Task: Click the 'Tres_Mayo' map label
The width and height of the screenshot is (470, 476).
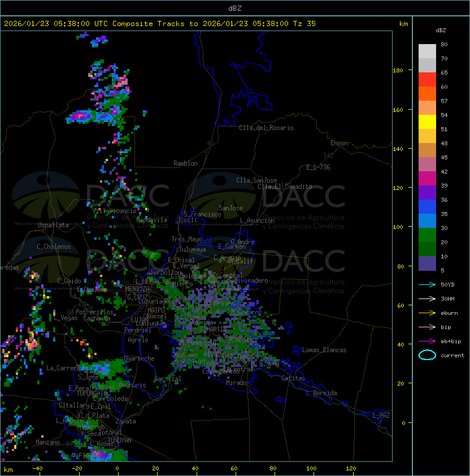Action: click(x=186, y=239)
